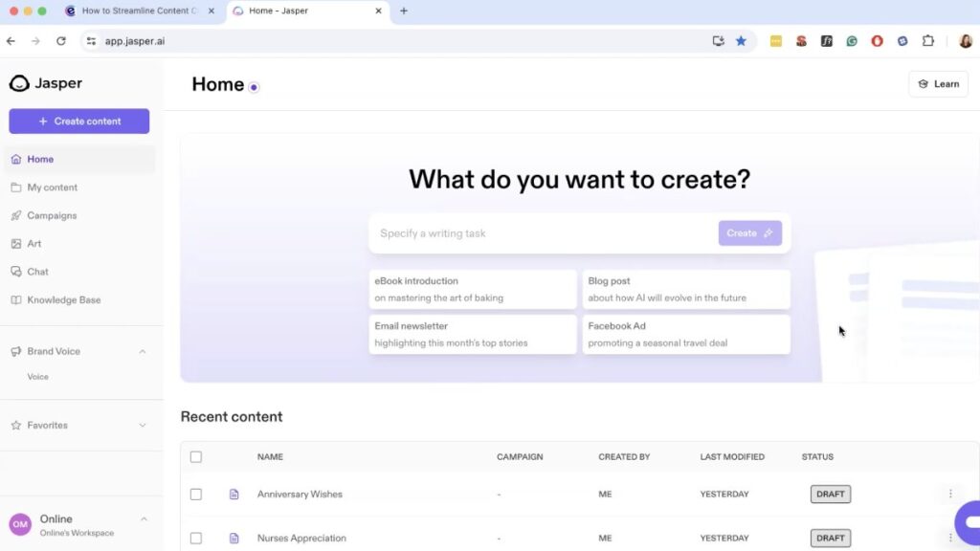
Task: Open Brand Voice settings
Action: (x=53, y=351)
